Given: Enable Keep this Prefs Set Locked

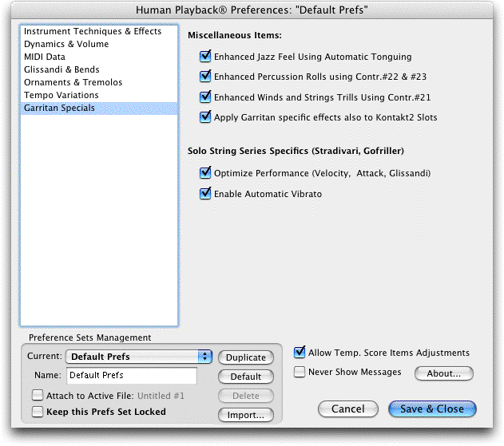Looking at the screenshot, I should click(38, 412).
